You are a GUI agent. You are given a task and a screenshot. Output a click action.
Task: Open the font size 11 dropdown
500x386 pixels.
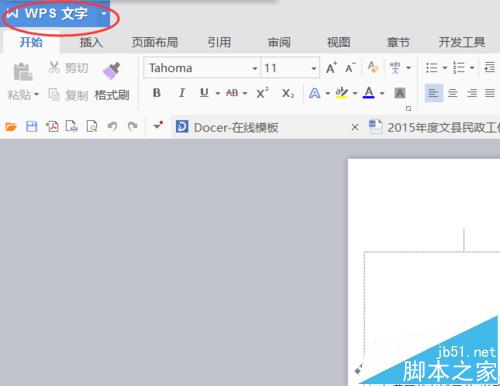(314, 68)
